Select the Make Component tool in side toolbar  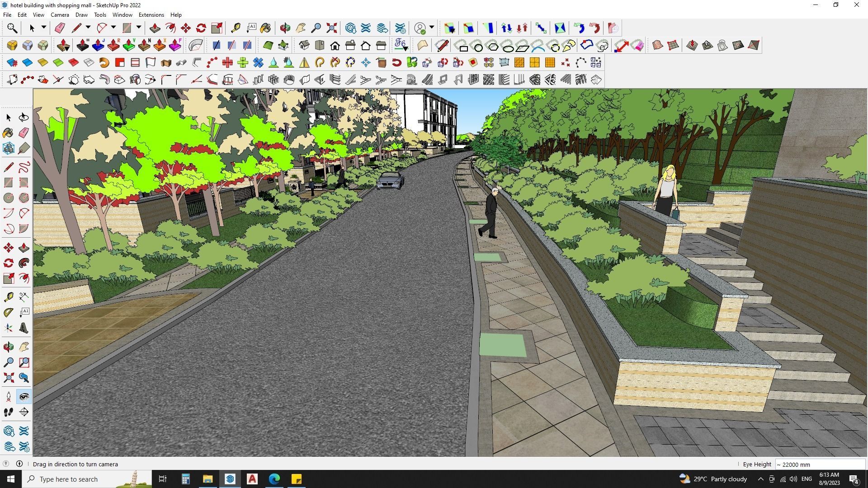[9, 148]
